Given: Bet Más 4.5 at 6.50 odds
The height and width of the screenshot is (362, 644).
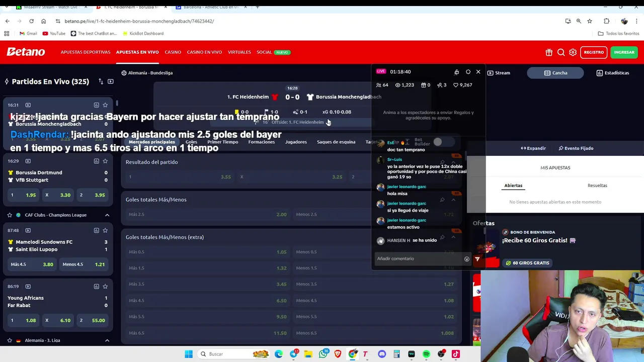Looking at the screenshot, I should pos(207,301).
